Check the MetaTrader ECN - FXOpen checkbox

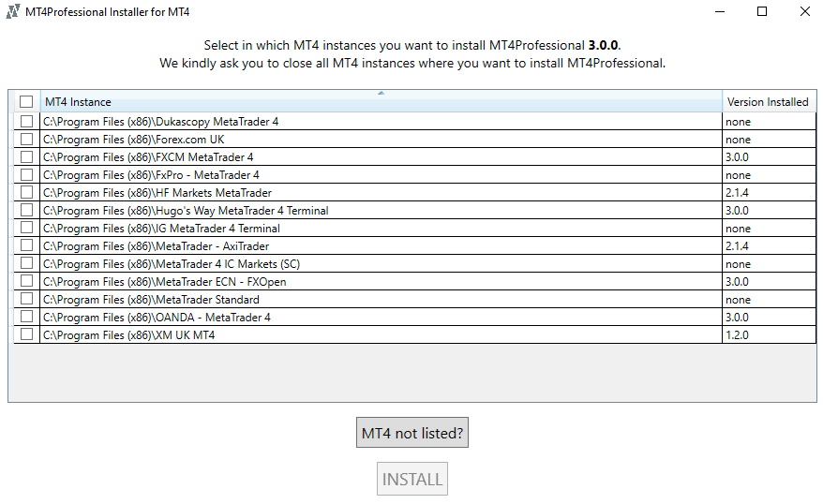(27, 282)
